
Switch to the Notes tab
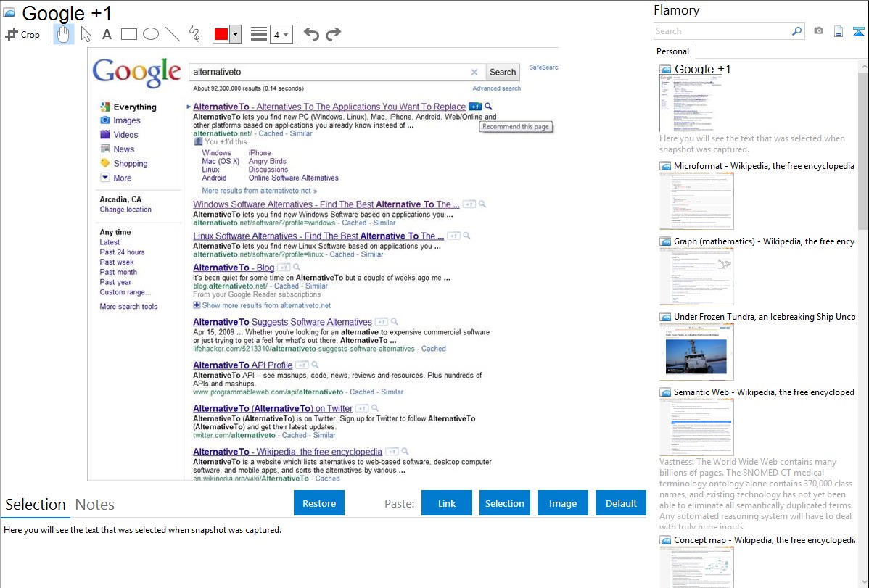coord(95,505)
